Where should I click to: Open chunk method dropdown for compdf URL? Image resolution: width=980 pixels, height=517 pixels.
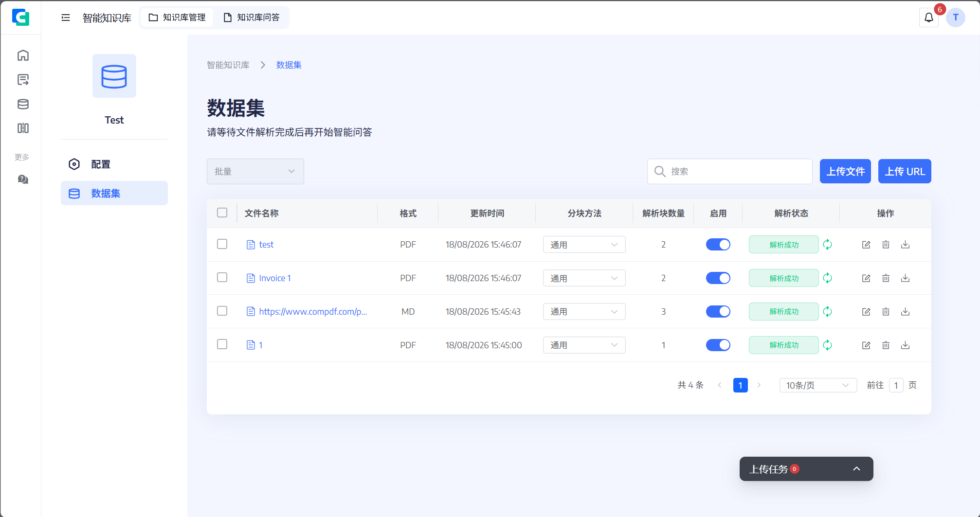tap(584, 312)
